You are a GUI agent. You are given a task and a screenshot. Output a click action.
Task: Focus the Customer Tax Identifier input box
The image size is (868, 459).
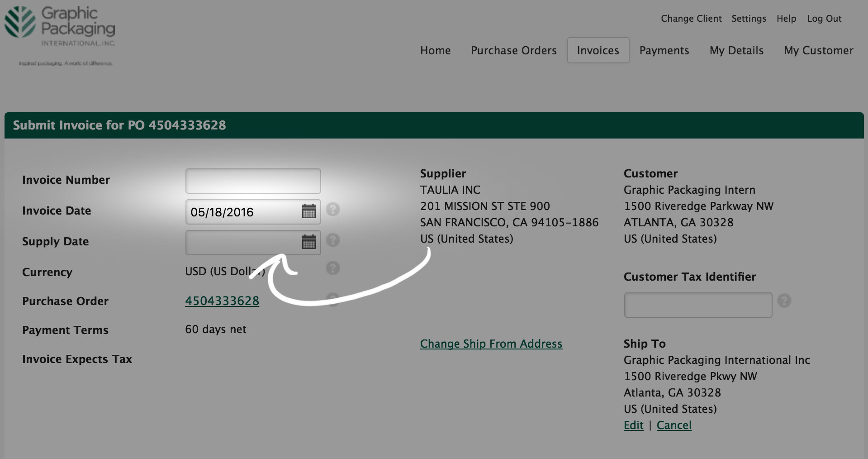pyautogui.click(x=698, y=305)
